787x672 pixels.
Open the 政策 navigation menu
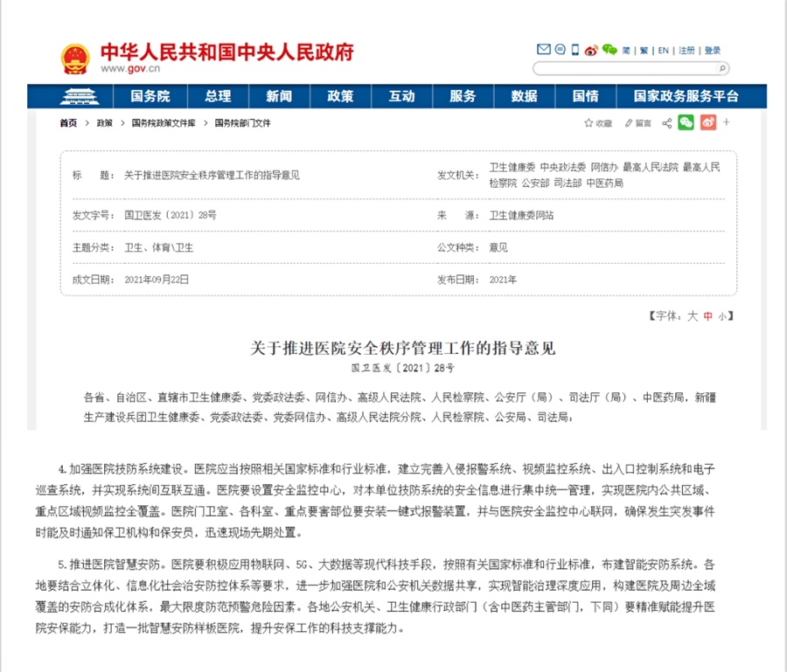coord(340,96)
